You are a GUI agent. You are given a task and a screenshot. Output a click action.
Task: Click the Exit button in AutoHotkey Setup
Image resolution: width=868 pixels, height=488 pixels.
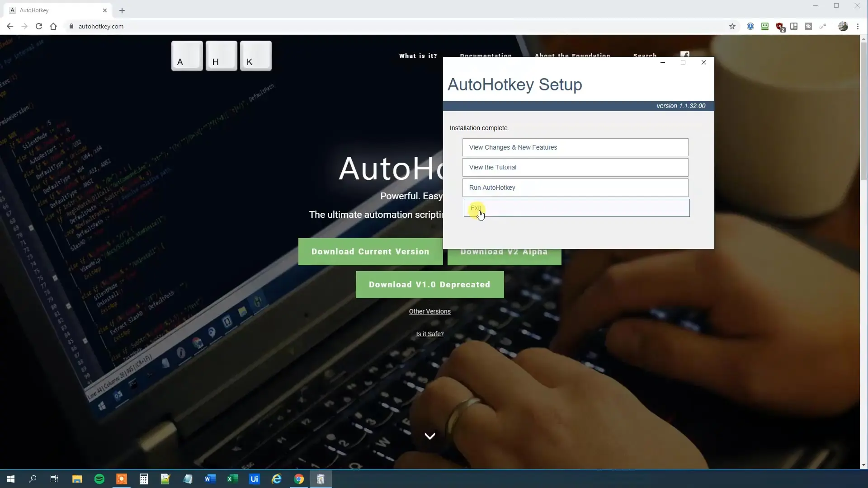tap(576, 208)
